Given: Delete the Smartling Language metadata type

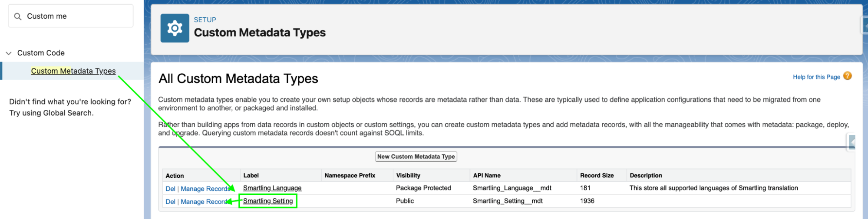Looking at the screenshot, I should [170, 189].
